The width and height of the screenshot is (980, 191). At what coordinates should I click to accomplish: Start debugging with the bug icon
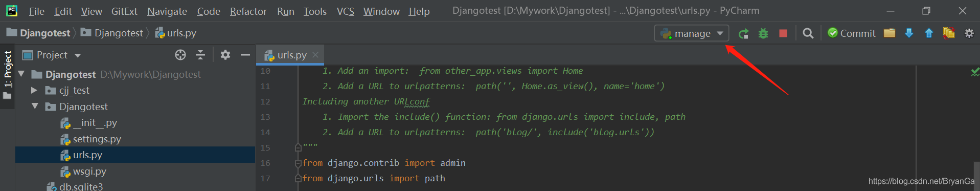(x=763, y=33)
